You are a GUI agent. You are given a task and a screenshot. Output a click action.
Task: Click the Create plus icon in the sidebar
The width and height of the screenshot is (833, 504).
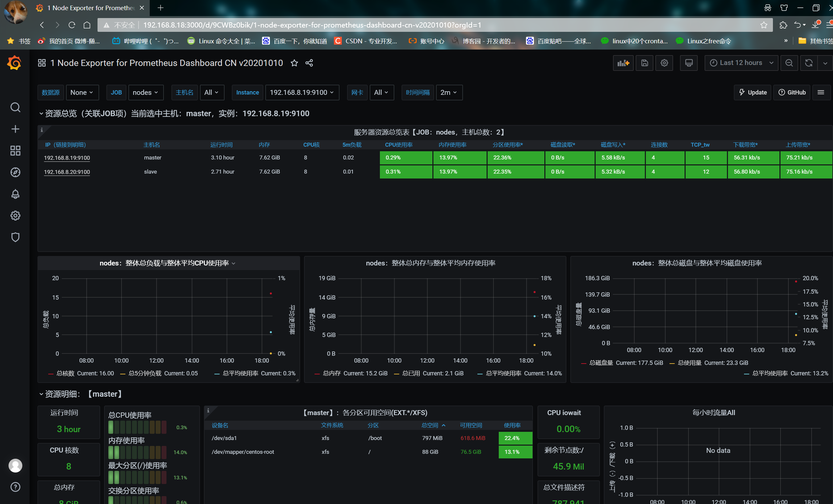(15, 129)
